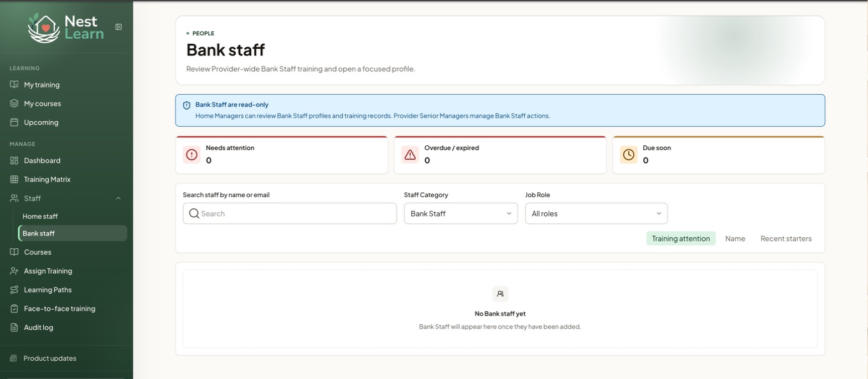Sort staff list by Name

[735, 238]
